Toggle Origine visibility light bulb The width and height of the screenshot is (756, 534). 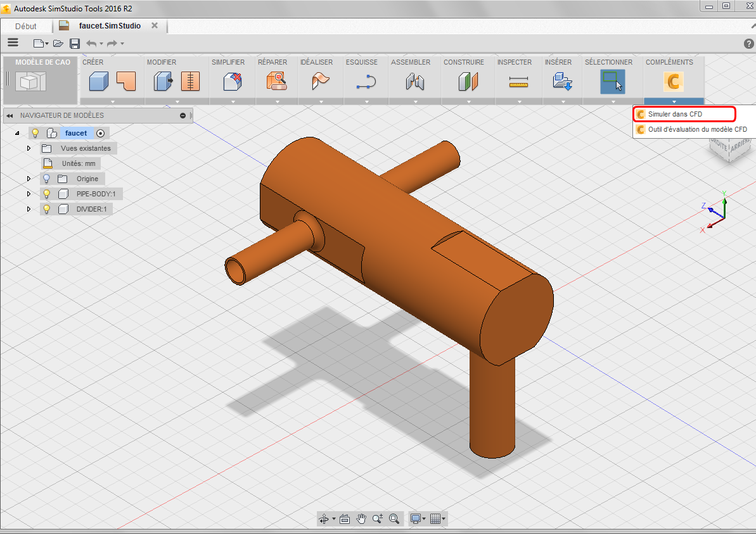tap(47, 179)
